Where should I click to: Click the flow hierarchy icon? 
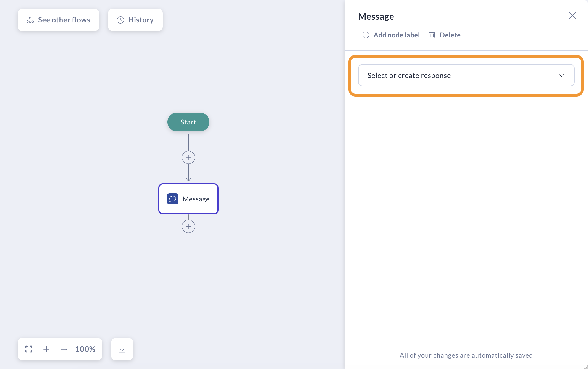tap(30, 20)
